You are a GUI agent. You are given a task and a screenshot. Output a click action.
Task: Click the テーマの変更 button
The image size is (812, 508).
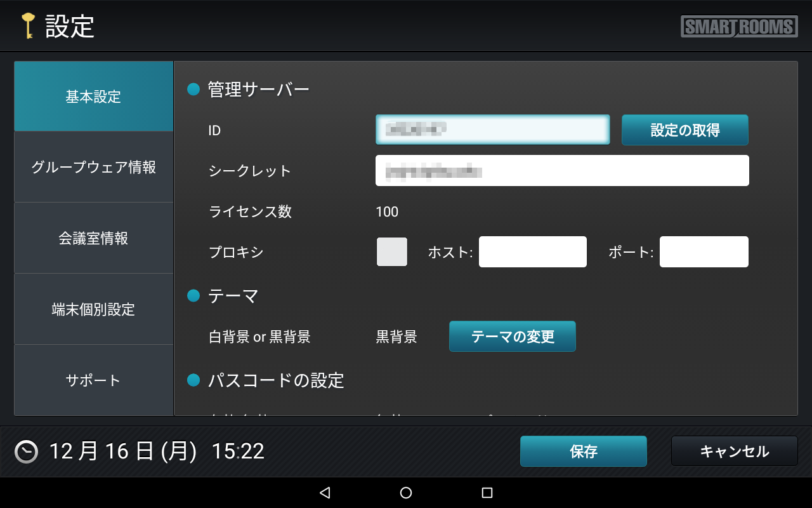pos(513,337)
